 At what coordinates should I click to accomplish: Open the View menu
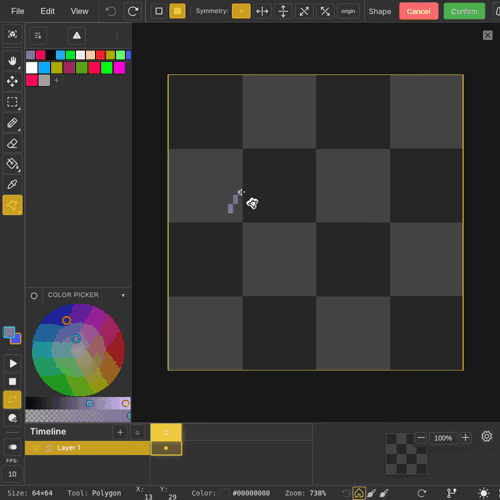click(x=79, y=11)
